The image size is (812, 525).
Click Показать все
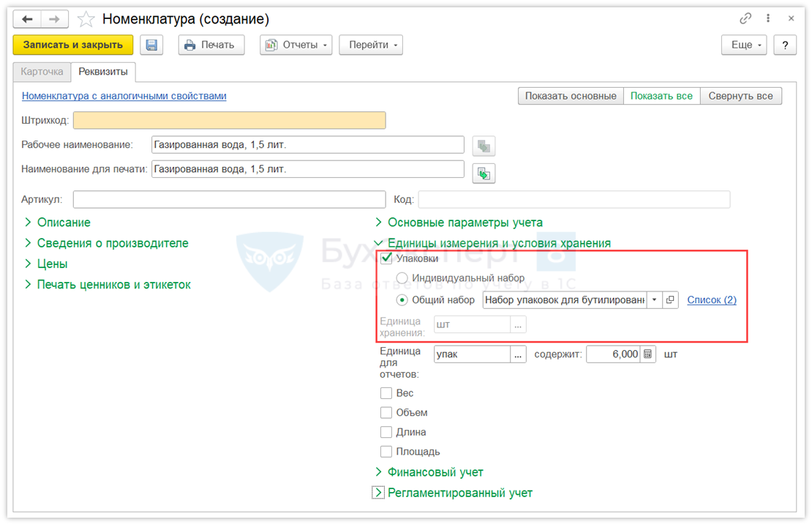pos(661,96)
